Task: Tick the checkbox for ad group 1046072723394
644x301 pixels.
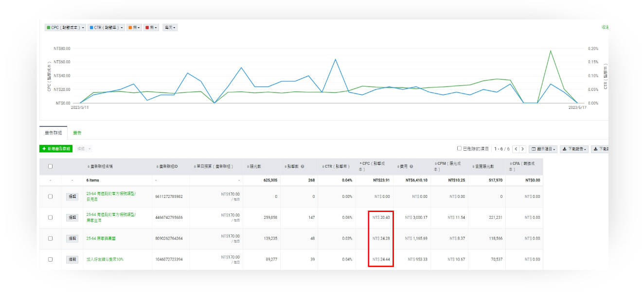Action: coord(51,259)
